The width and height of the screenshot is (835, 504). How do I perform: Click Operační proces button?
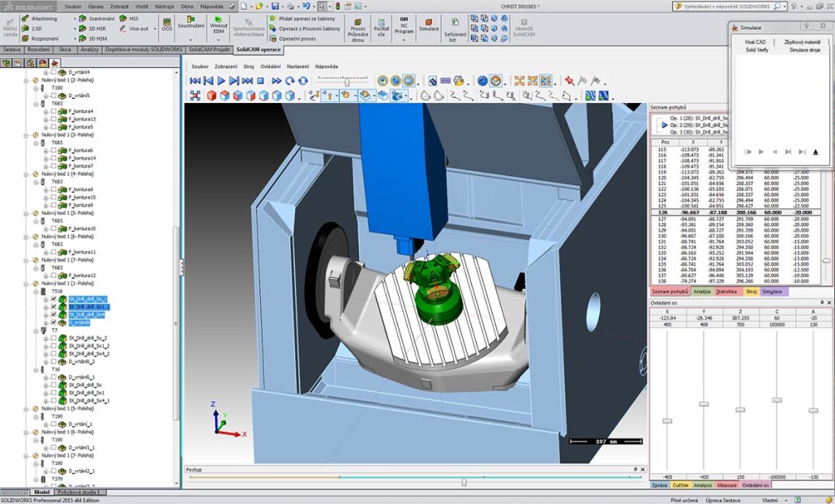[293, 39]
